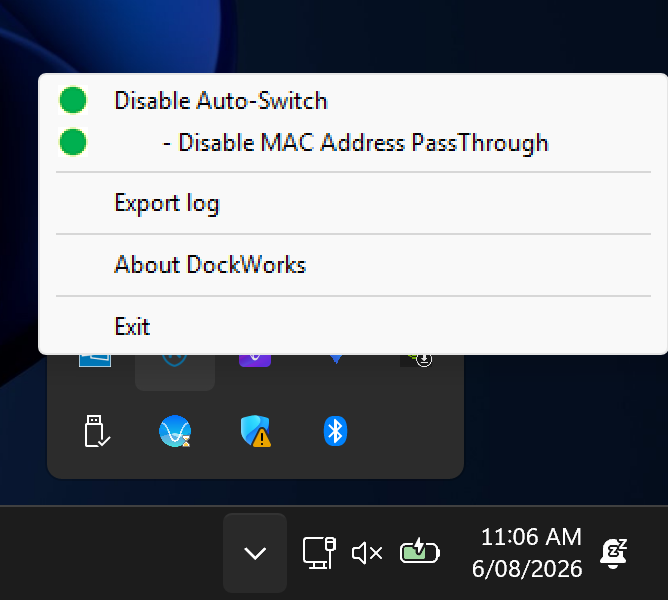Toggle green indicator beside MAC Address PassThrough
Viewport: 668px width, 600px height.
point(73,142)
